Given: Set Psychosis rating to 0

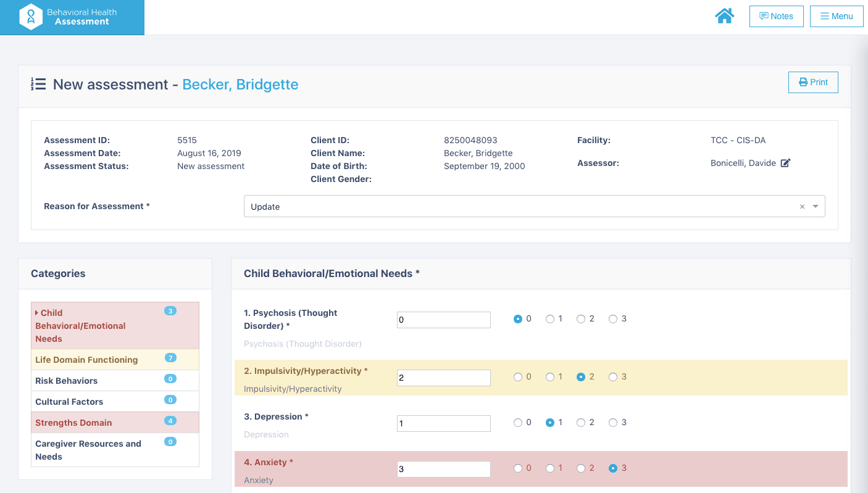Looking at the screenshot, I should (517, 319).
